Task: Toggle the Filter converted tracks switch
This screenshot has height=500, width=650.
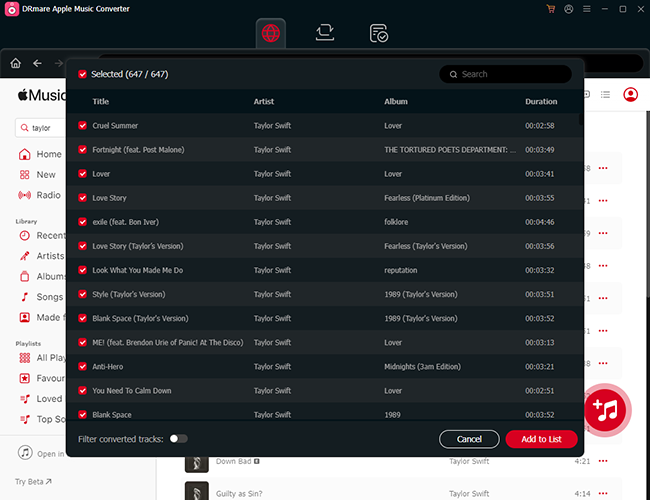Action: point(179,439)
